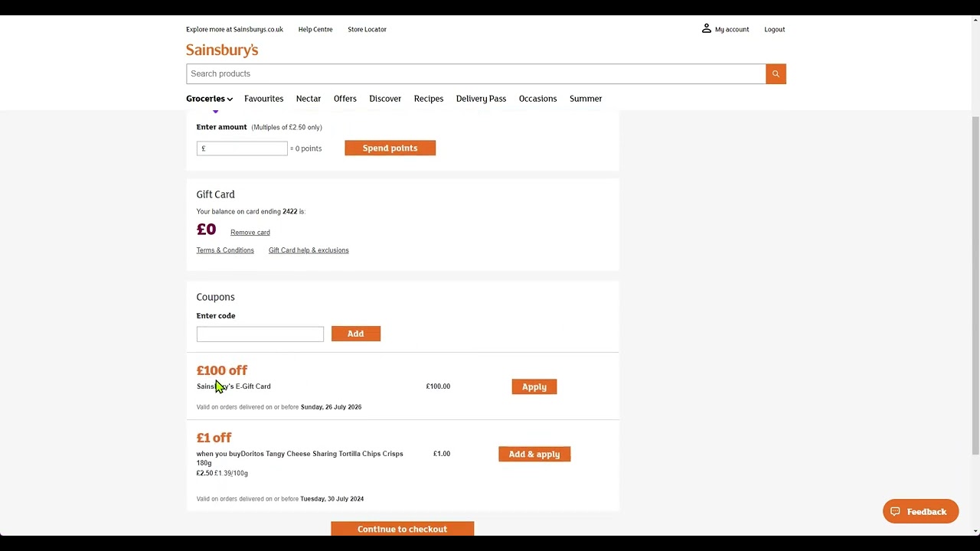Screen dimensions: 980x551
Task: Open the Store Locator link
Action: (367, 29)
